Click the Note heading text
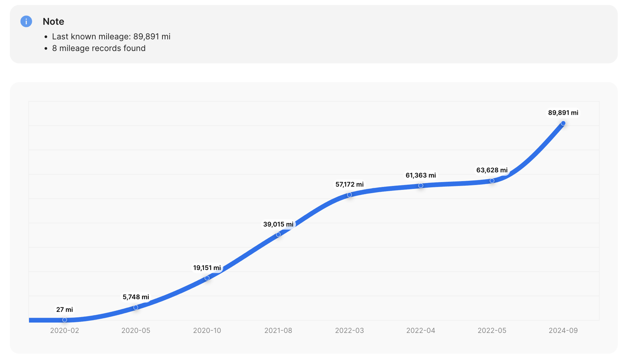 [53, 21]
